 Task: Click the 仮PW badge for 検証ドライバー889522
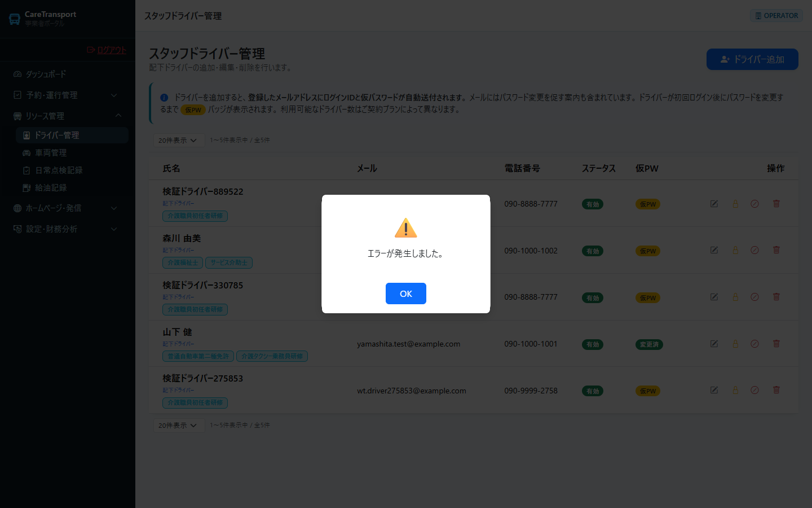pos(648,204)
